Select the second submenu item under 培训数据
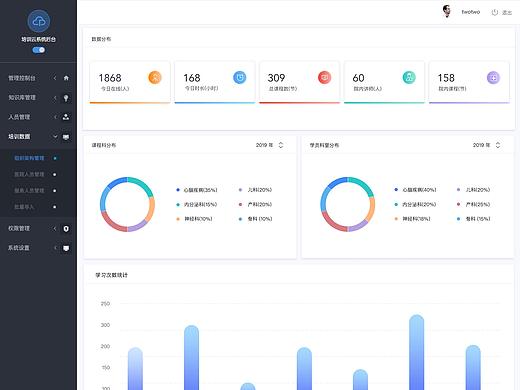This screenshot has height=390, width=520. coord(29,174)
